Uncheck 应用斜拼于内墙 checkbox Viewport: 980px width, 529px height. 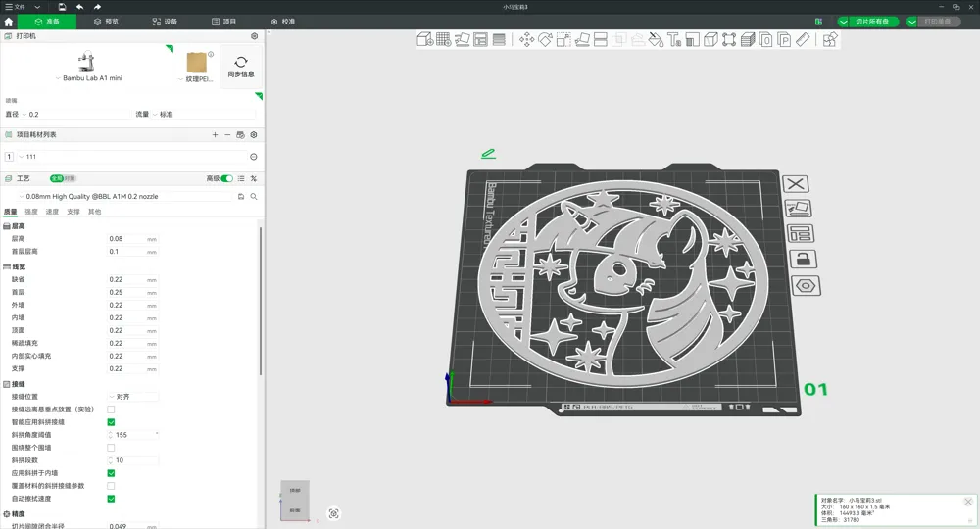click(x=111, y=473)
